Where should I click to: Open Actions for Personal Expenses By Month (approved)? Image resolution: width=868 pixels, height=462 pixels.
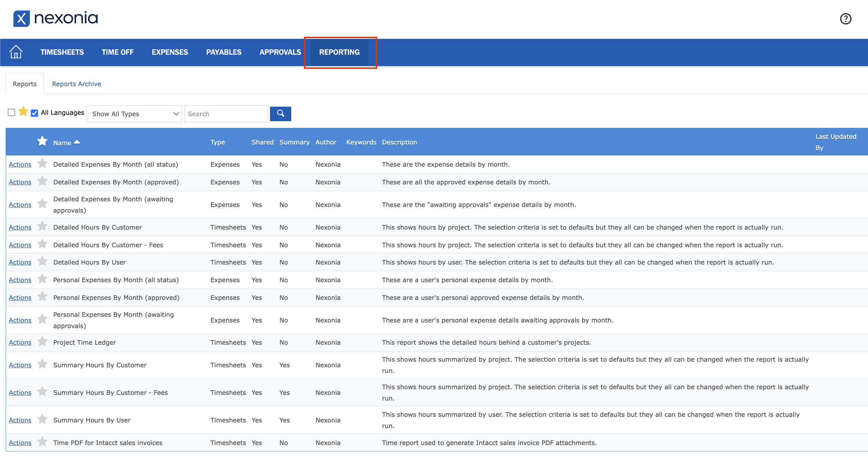pos(20,298)
